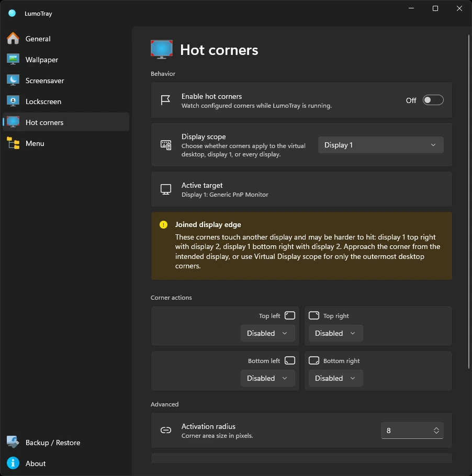Minimize the LumoTray window

[x=411, y=8]
